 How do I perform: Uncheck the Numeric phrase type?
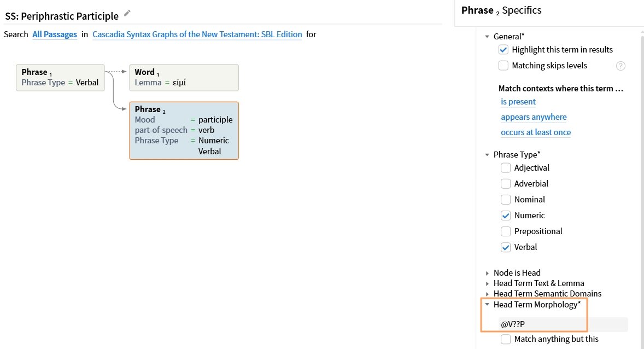tap(506, 216)
